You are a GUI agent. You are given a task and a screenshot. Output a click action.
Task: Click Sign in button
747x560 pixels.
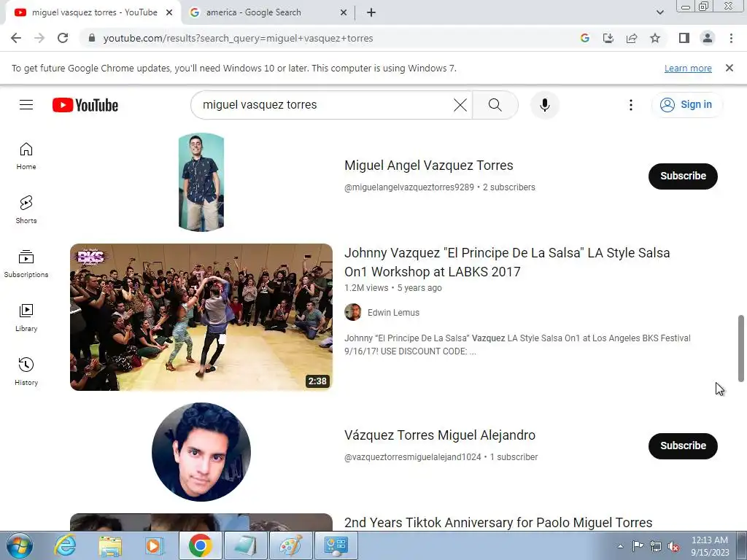click(686, 105)
